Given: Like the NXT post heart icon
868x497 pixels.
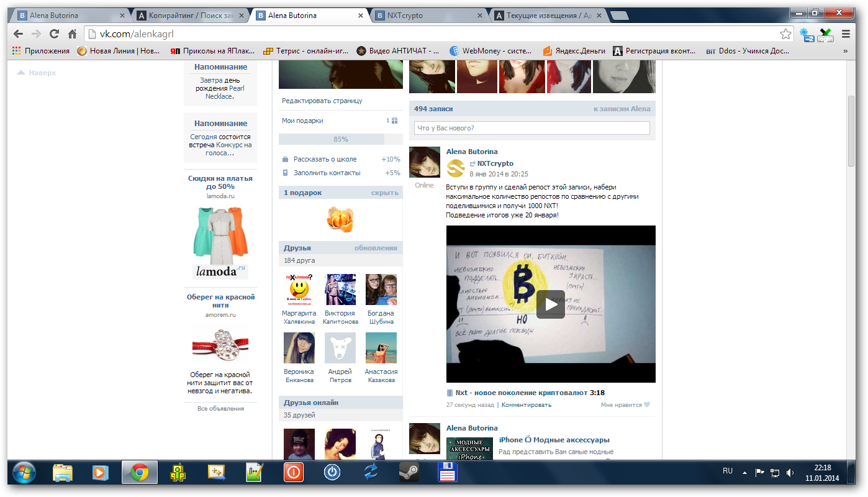Looking at the screenshot, I should (646, 404).
